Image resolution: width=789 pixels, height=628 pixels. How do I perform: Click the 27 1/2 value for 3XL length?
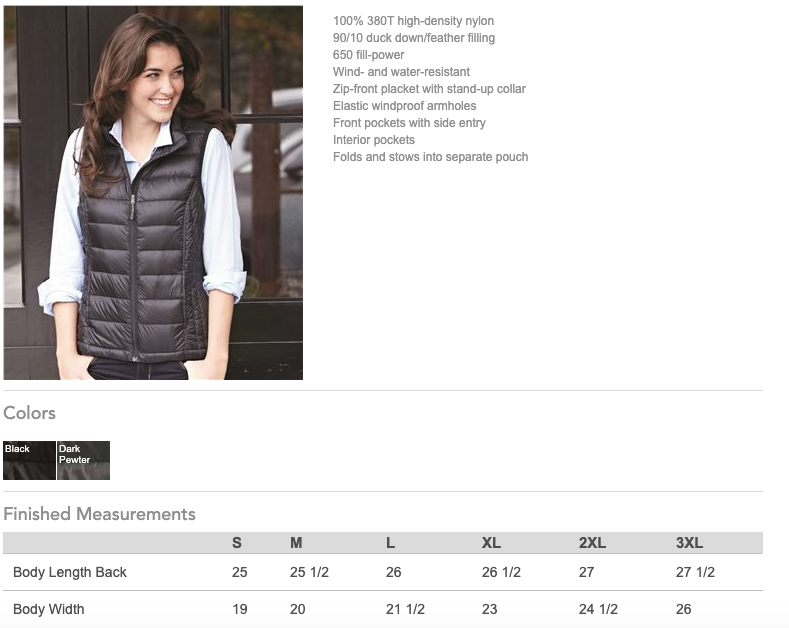695,572
